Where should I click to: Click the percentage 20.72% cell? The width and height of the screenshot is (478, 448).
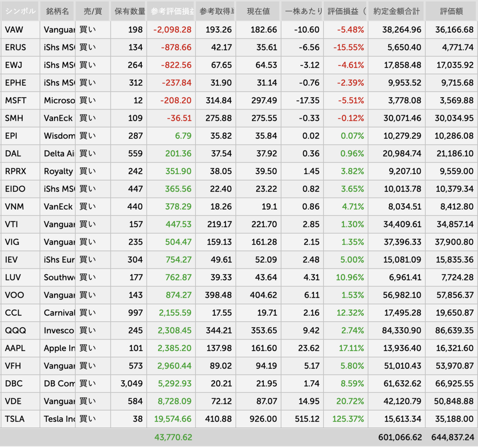coord(346,401)
